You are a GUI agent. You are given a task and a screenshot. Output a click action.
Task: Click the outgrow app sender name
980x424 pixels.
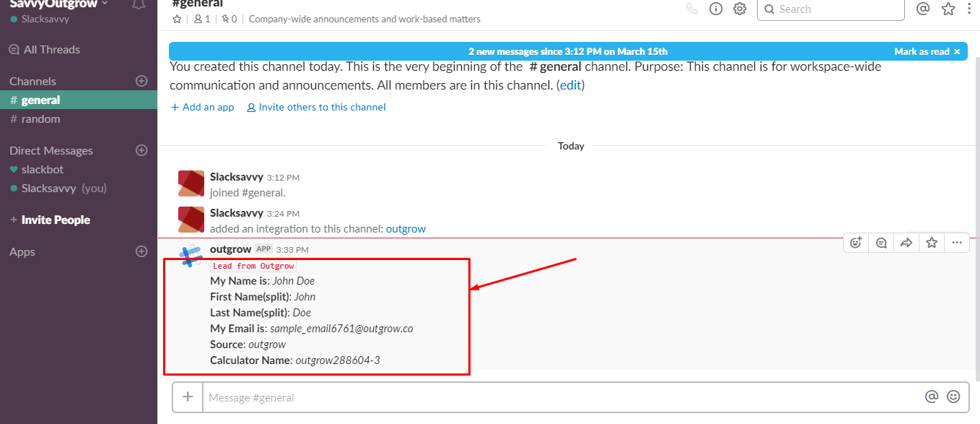coord(230,249)
